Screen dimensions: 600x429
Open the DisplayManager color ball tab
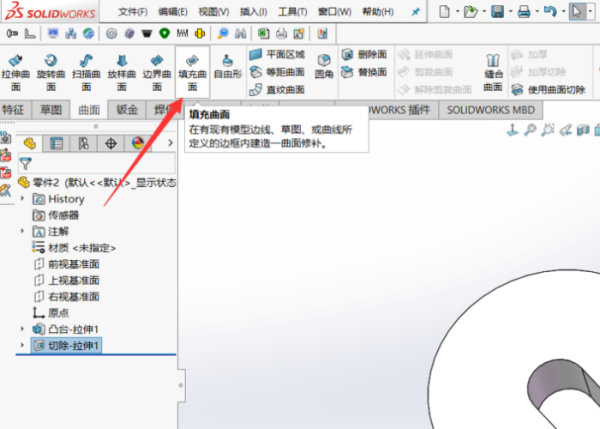click(x=138, y=144)
